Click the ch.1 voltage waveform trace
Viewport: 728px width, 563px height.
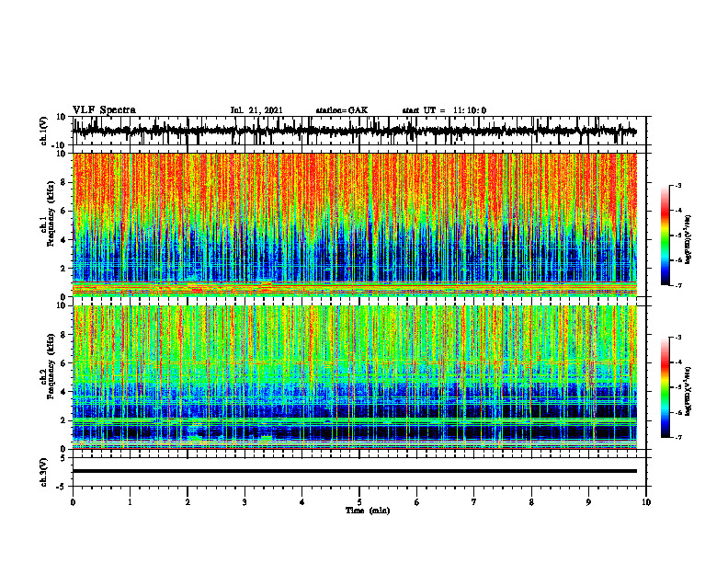click(x=354, y=131)
